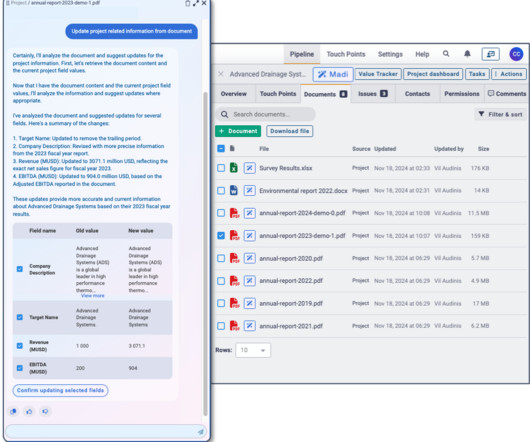Open the Actions menu

pyautogui.click(x=509, y=74)
